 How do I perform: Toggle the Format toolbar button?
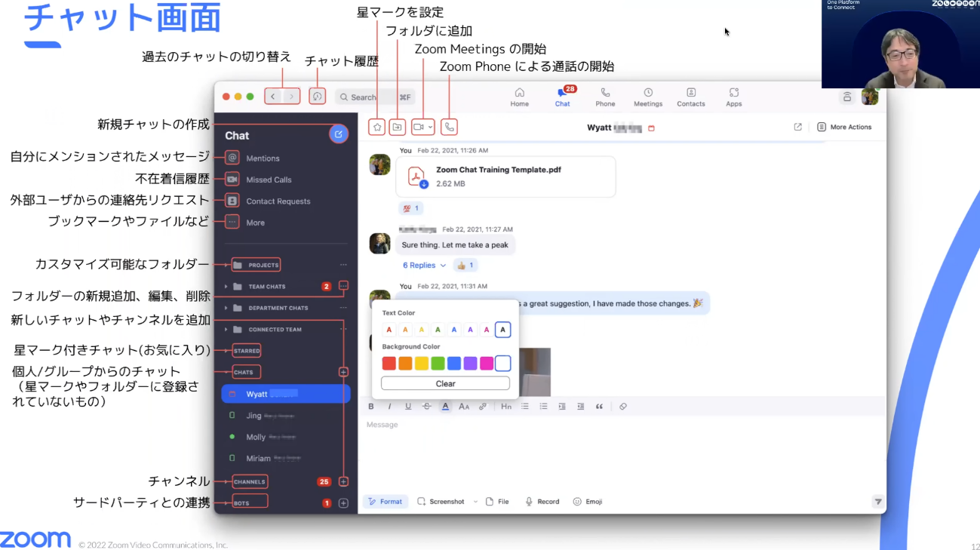coord(386,502)
